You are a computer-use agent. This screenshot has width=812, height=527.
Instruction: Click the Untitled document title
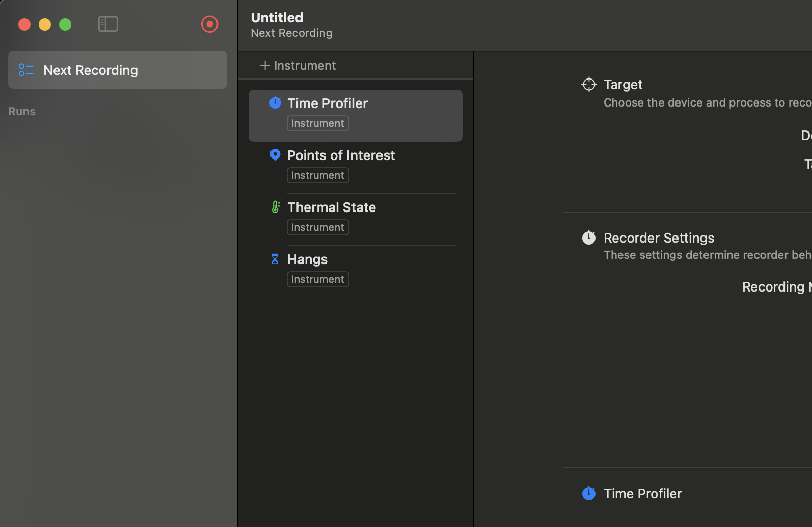click(x=277, y=17)
